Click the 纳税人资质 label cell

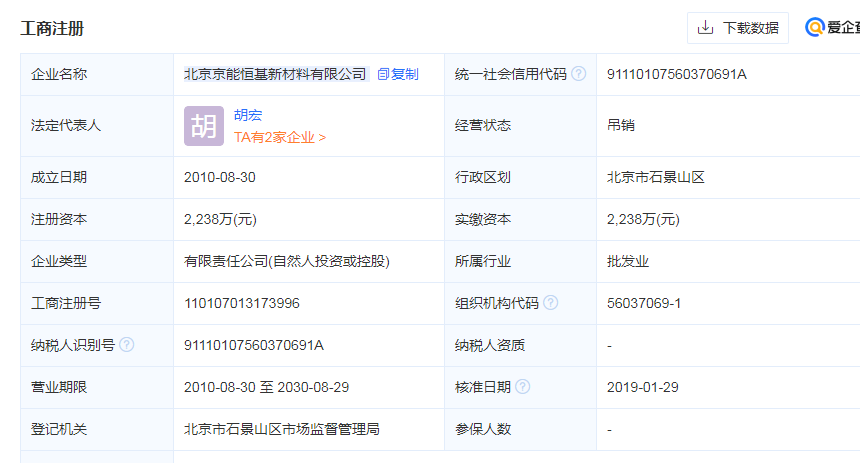(x=520, y=346)
